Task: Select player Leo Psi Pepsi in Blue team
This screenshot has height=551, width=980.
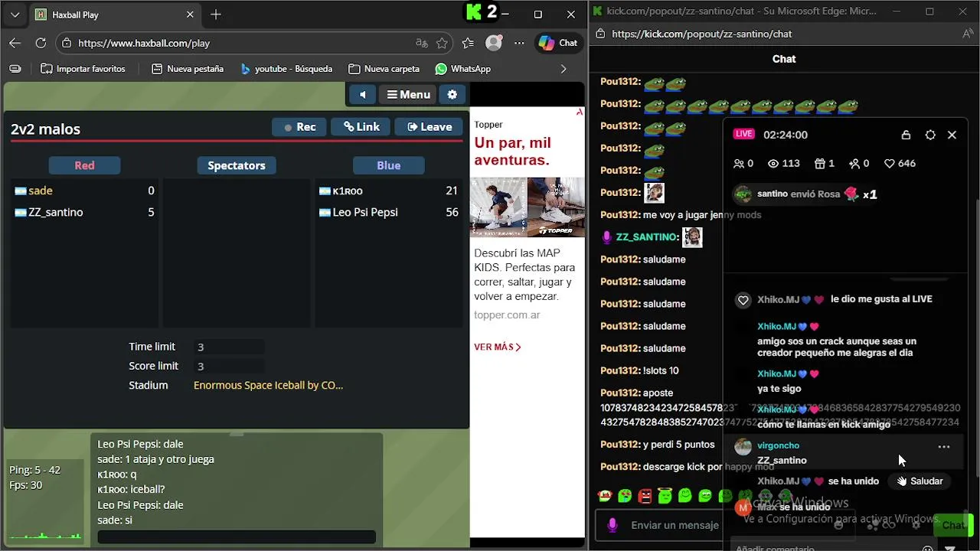Action: pyautogui.click(x=388, y=212)
